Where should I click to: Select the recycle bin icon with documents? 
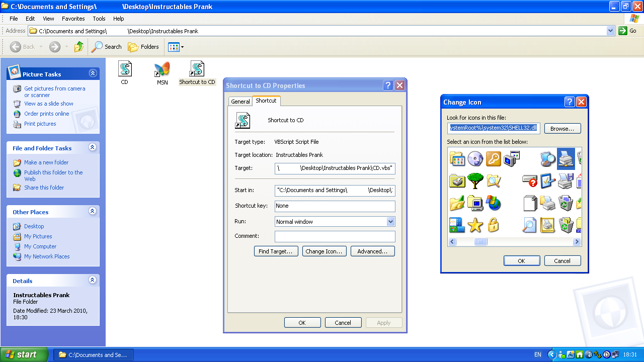(x=565, y=202)
